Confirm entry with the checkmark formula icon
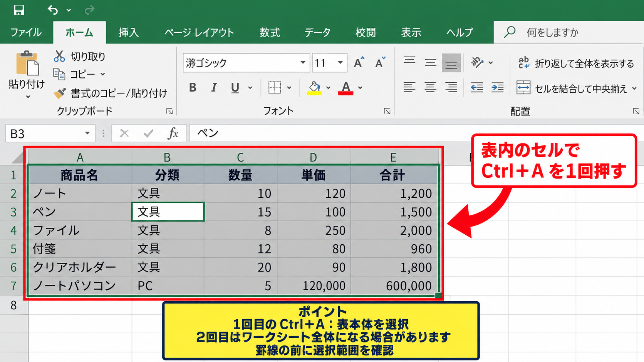This screenshot has height=362, width=644. tap(148, 133)
